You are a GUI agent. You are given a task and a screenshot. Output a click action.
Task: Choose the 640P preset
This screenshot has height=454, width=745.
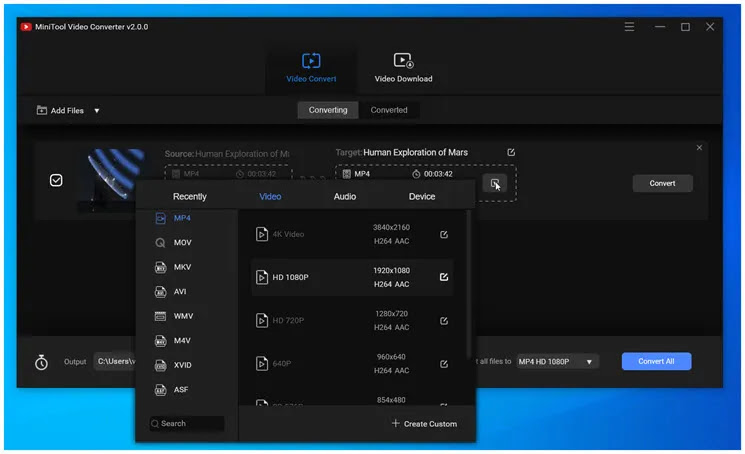tap(352, 364)
